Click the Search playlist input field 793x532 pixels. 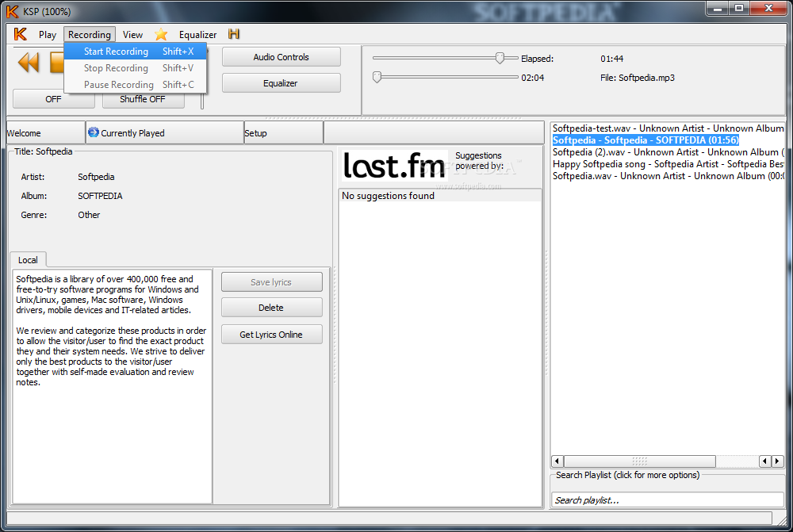[668, 500]
